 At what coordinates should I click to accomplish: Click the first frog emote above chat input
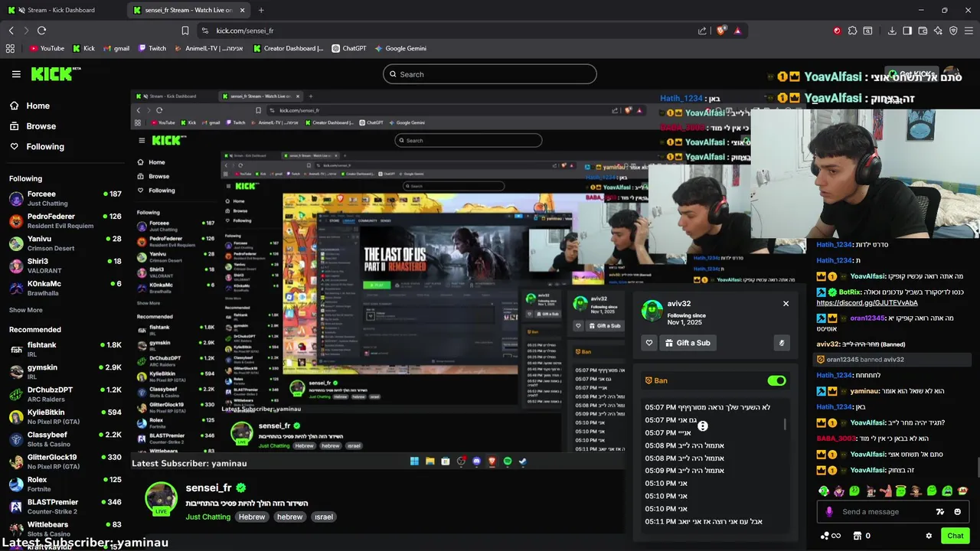(824, 491)
